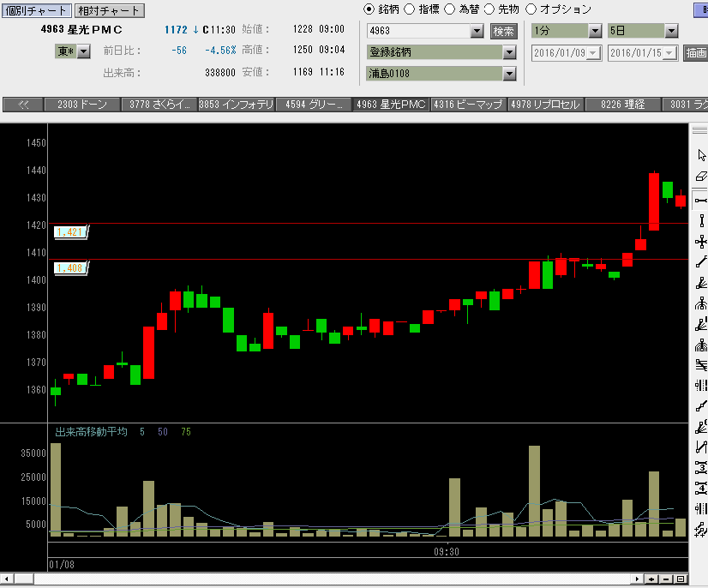Click the zoom-in plus button on scrollbar
The height and width of the screenshot is (588, 708).
point(651,579)
